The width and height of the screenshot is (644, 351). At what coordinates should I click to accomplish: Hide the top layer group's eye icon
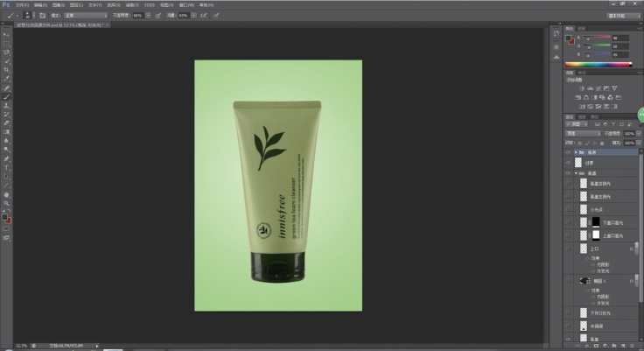coord(568,152)
